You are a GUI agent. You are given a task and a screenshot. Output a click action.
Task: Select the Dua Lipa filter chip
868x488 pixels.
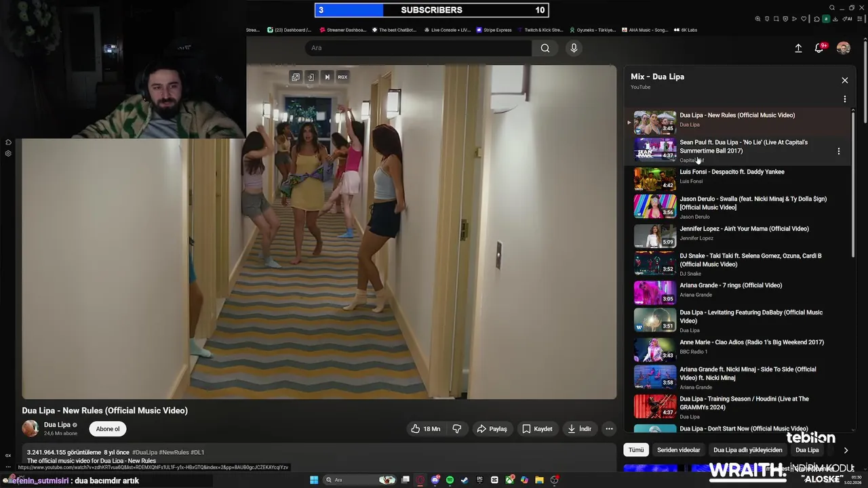807,450
